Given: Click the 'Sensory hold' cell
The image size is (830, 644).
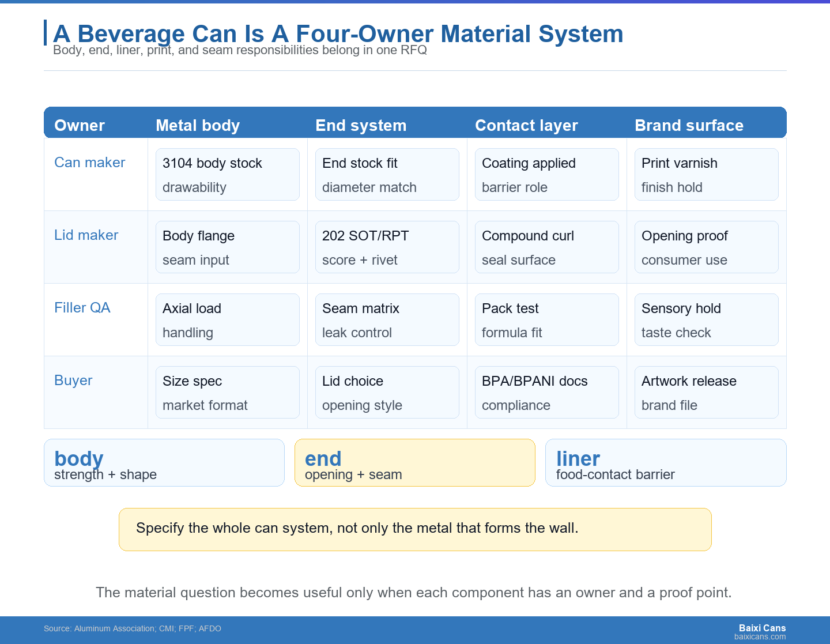Looking at the screenshot, I should (707, 320).
